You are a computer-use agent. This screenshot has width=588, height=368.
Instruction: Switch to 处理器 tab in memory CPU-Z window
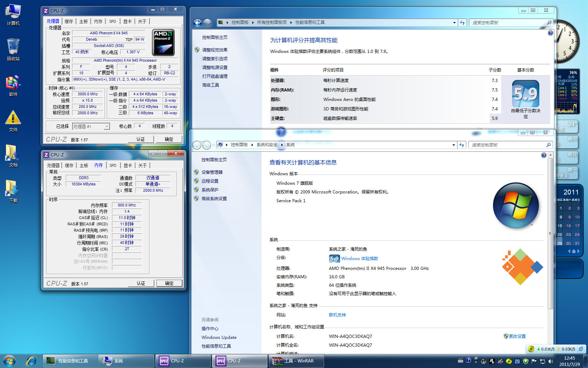coord(53,165)
